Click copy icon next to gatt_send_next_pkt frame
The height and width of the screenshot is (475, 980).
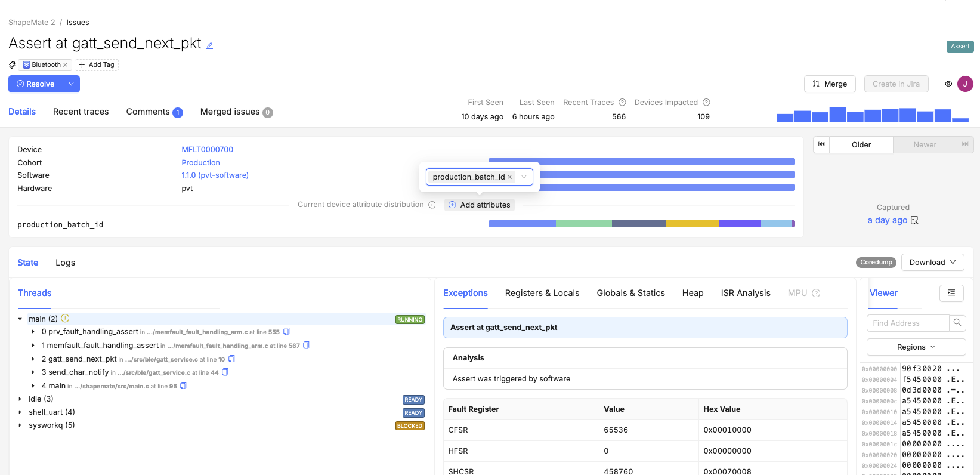[x=231, y=359]
